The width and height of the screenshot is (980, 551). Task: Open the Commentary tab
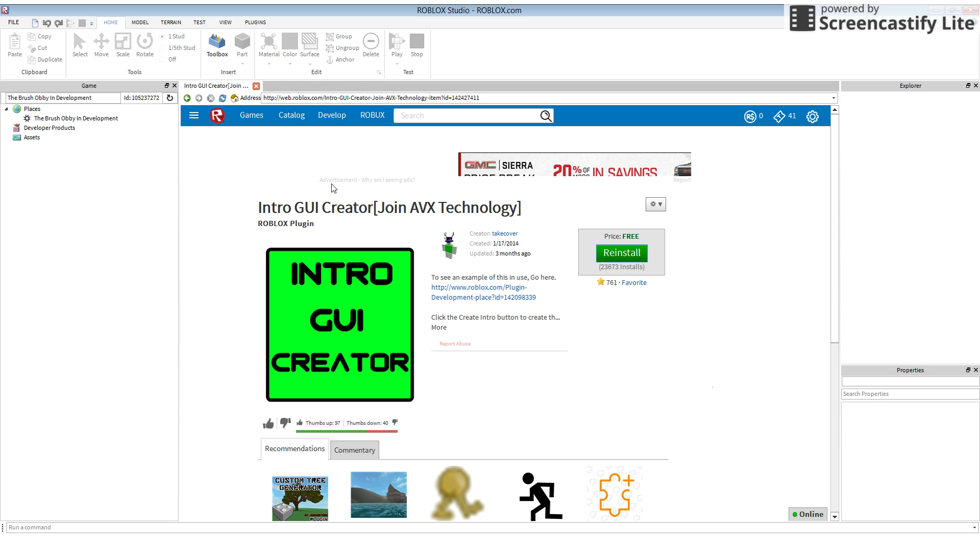click(x=354, y=451)
